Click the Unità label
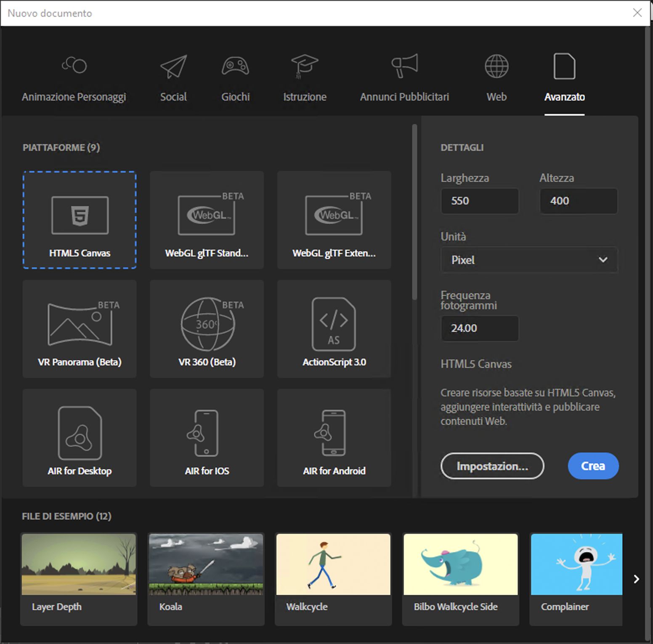Screen dimensions: 653x644 453,237
